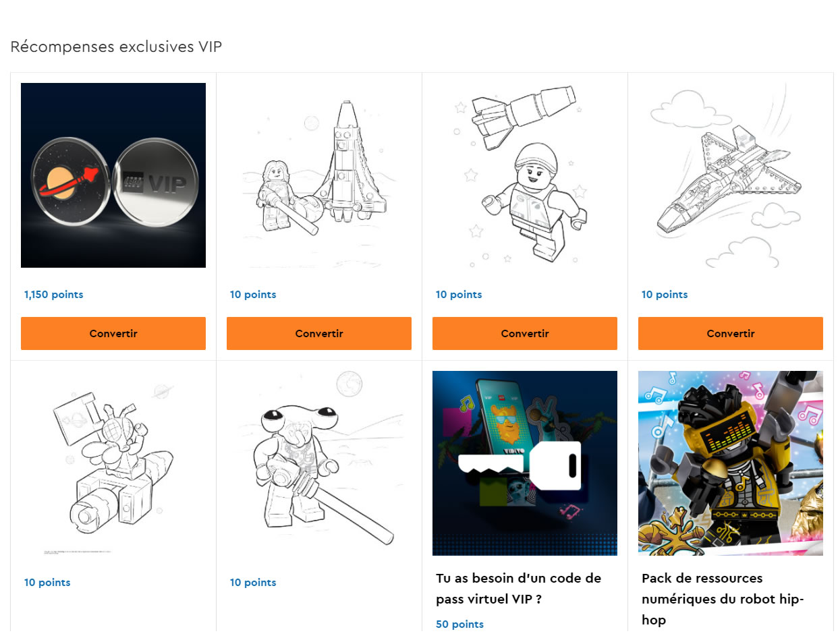Click Convertir under the space shuttle drawing
Viewport: 840px width, 642px height.
[731, 333]
